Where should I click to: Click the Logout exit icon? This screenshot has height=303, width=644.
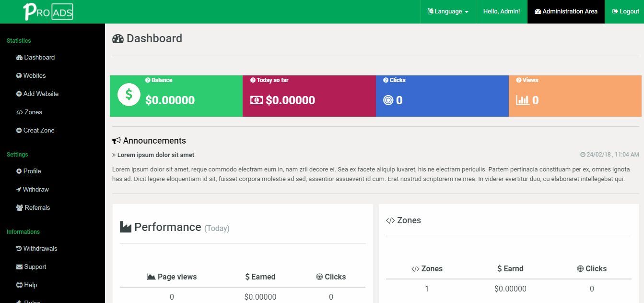click(x=615, y=12)
